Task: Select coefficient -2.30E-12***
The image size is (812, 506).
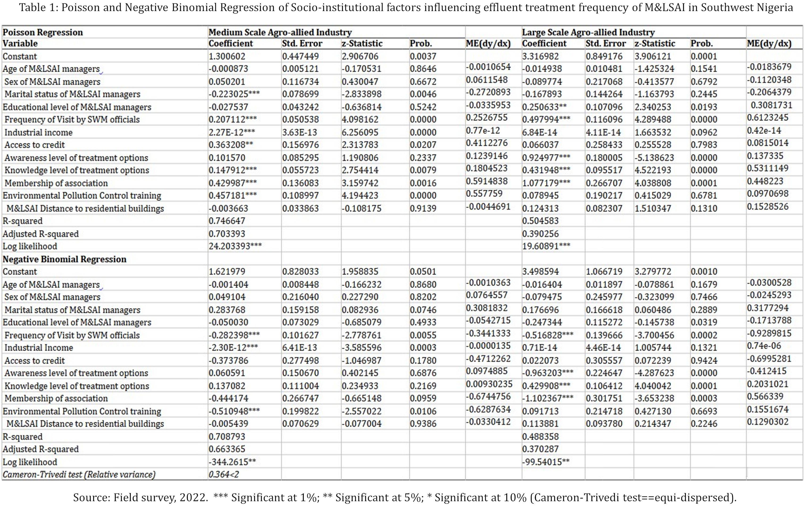Action: point(233,348)
